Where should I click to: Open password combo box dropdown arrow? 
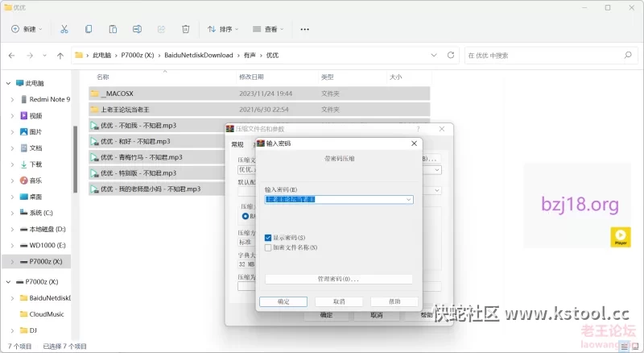pyautogui.click(x=408, y=200)
